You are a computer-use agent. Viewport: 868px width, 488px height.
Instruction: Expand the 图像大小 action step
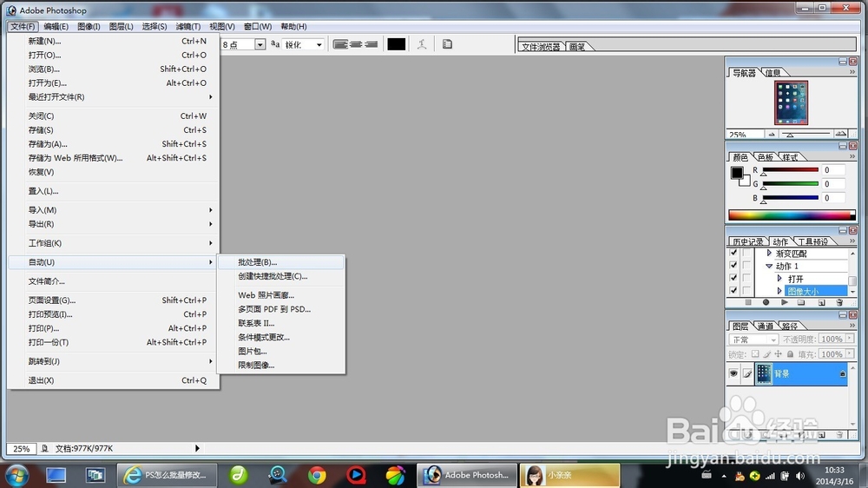tap(779, 292)
